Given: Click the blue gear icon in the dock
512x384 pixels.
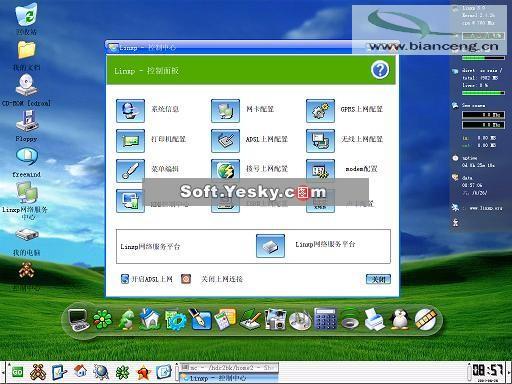Looking at the screenshot, I should point(175,320).
